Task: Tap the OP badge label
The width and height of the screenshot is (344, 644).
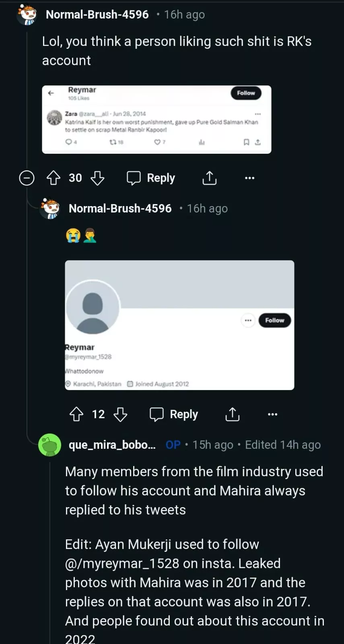Action: pyautogui.click(x=173, y=445)
